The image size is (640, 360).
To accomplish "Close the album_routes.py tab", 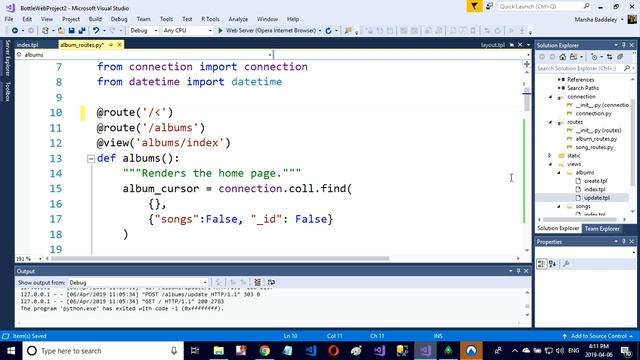I will point(119,44).
